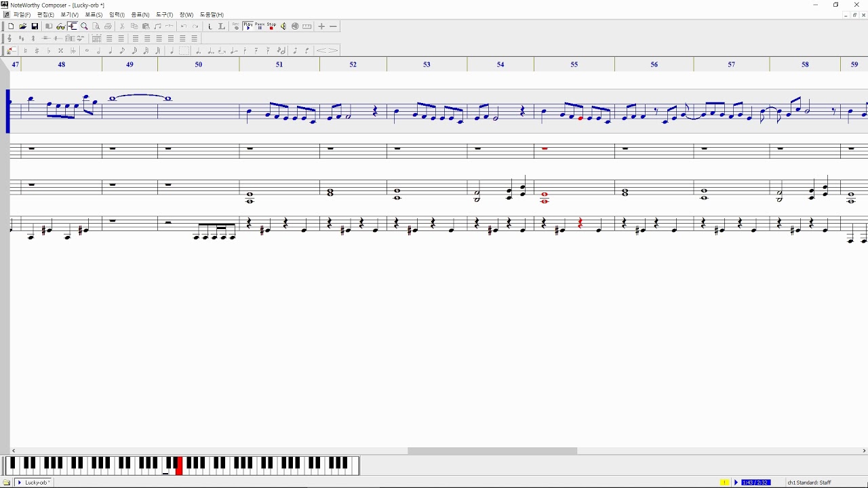The image size is (868, 488).
Task: Click the horizontal scrollbar thumb
Action: pyautogui.click(x=492, y=451)
